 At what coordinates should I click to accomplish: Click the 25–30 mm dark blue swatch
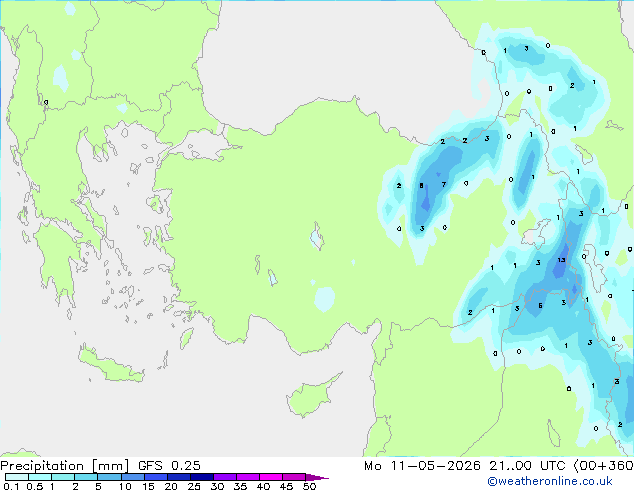(202, 477)
